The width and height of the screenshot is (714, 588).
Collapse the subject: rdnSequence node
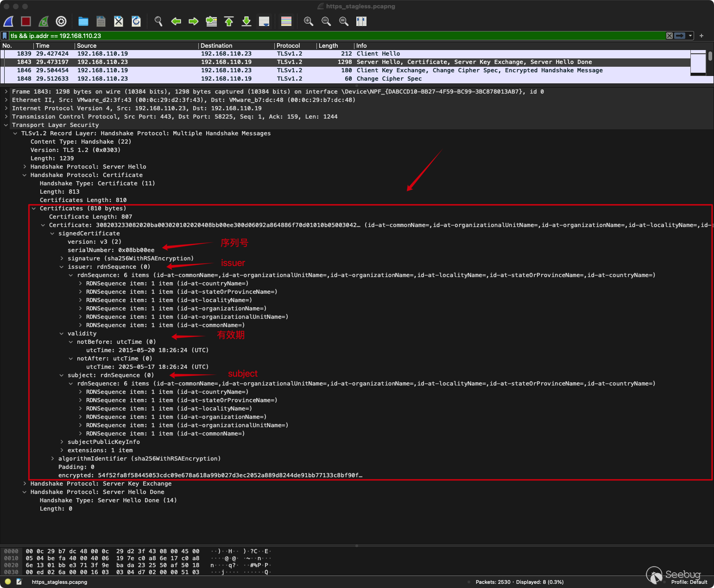[x=62, y=375]
